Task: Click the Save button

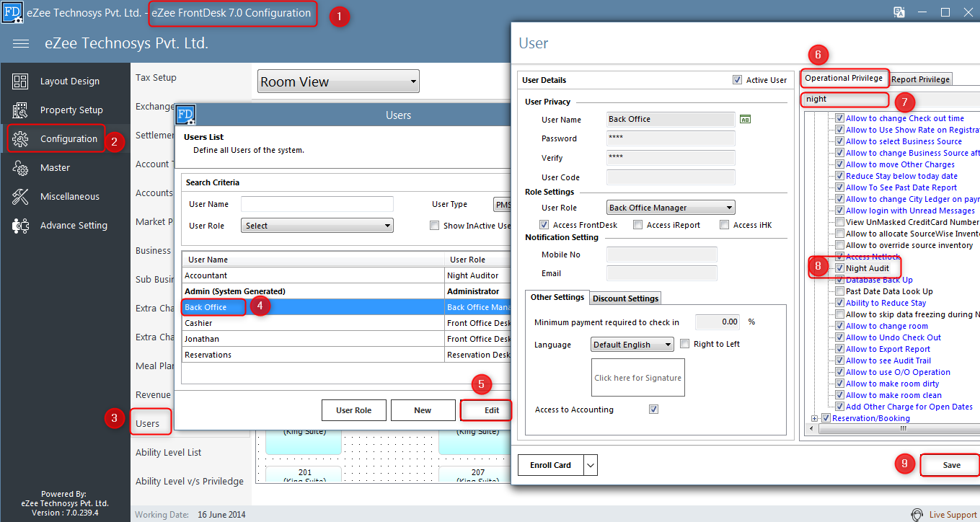Action: coord(951,465)
